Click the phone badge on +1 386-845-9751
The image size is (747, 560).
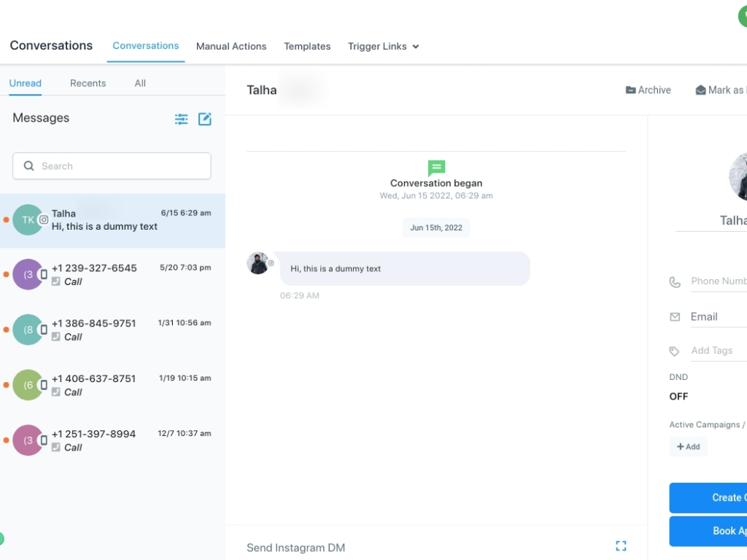[x=43, y=330]
